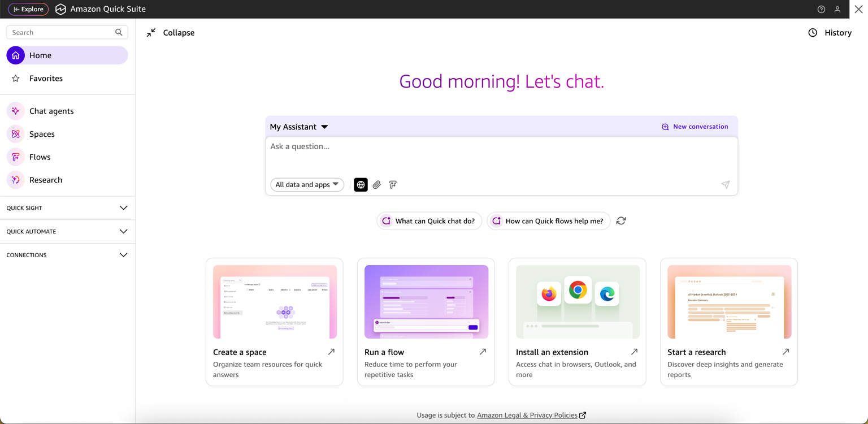This screenshot has height=424, width=868.
Task: Open the My Assistant dropdown
Action: [x=299, y=127]
